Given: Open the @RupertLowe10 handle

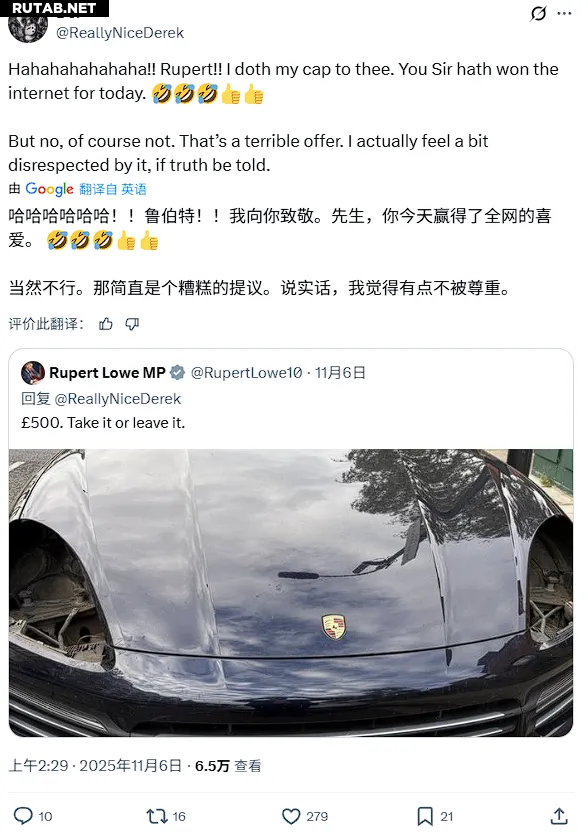Looking at the screenshot, I should tap(246, 373).
